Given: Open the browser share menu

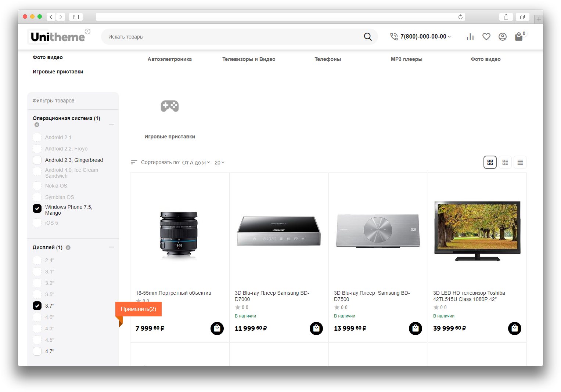Looking at the screenshot, I should (506, 17).
